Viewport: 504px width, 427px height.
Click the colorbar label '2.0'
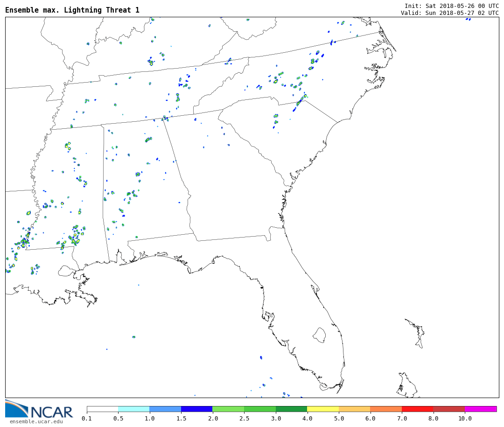coord(213,418)
